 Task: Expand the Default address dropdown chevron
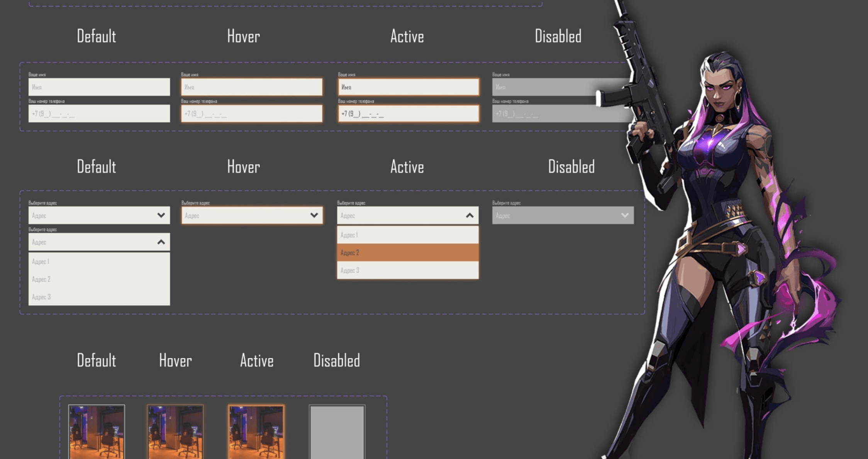161,215
